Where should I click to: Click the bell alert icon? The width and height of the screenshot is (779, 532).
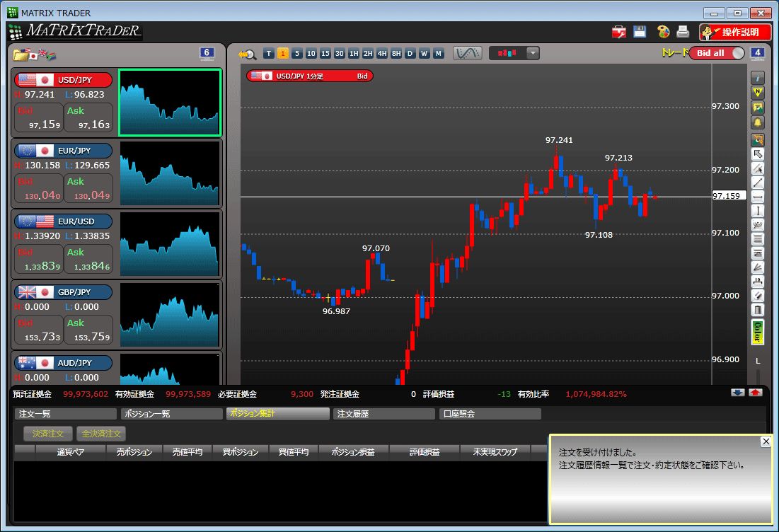(757, 122)
